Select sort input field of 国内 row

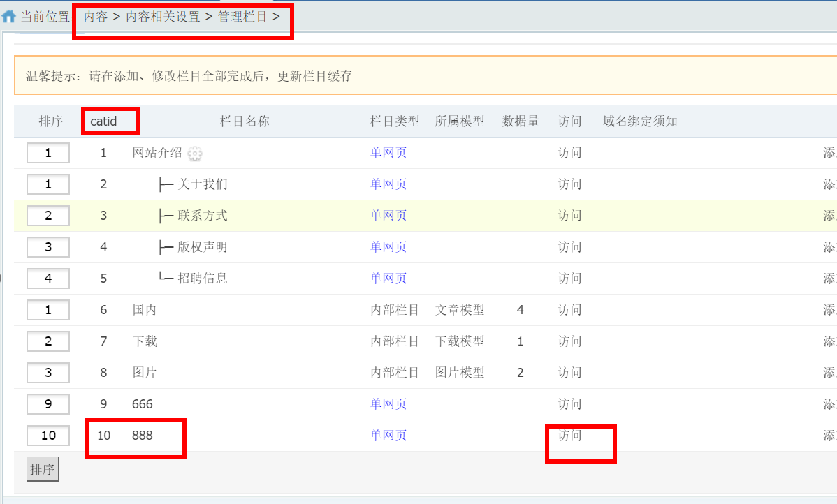tap(48, 309)
